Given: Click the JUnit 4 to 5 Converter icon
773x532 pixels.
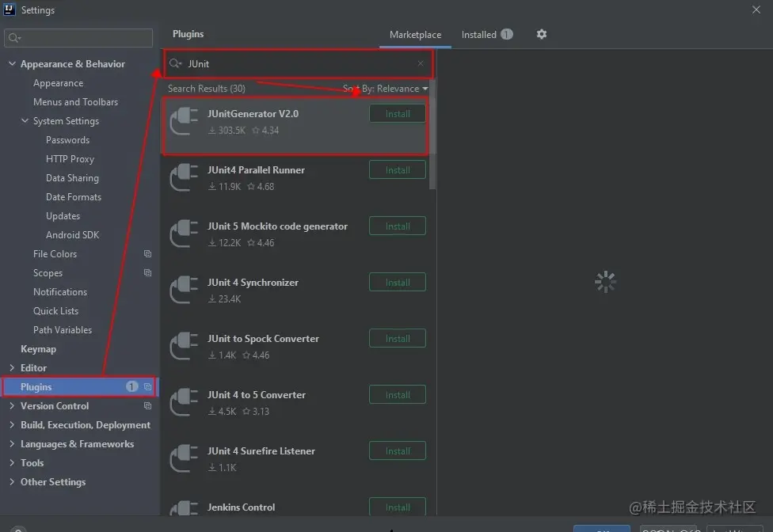Looking at the screenshot, I should point(184,402).
